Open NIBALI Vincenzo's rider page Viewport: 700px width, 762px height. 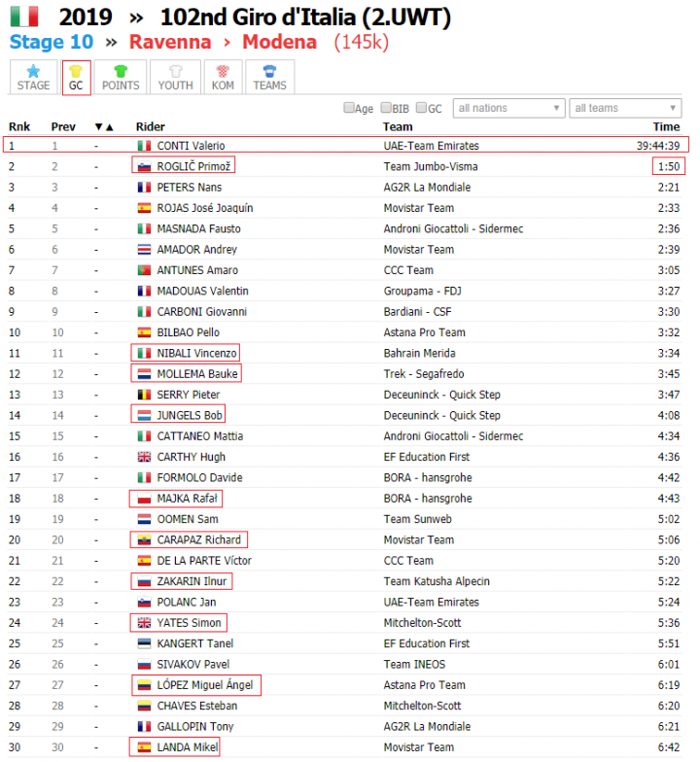click(196, 354)
